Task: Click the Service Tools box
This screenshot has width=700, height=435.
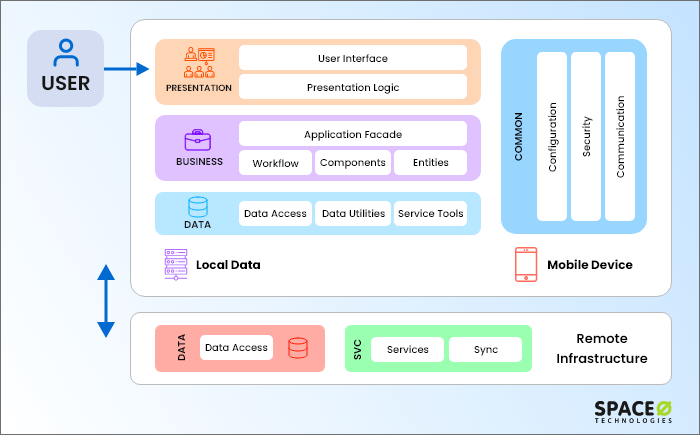Action: click(430, 213)
